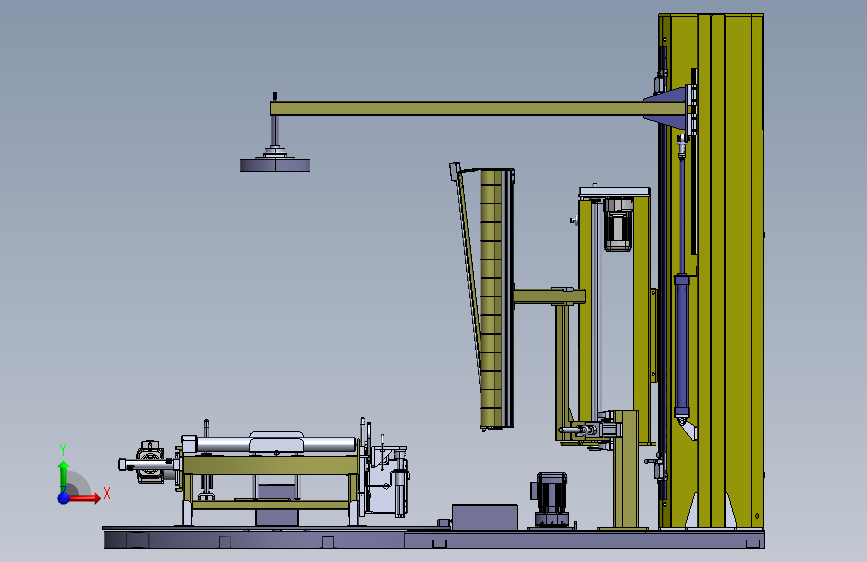Select the tall yellow tower column
The image size is (867, 562).
pos(711,271)
